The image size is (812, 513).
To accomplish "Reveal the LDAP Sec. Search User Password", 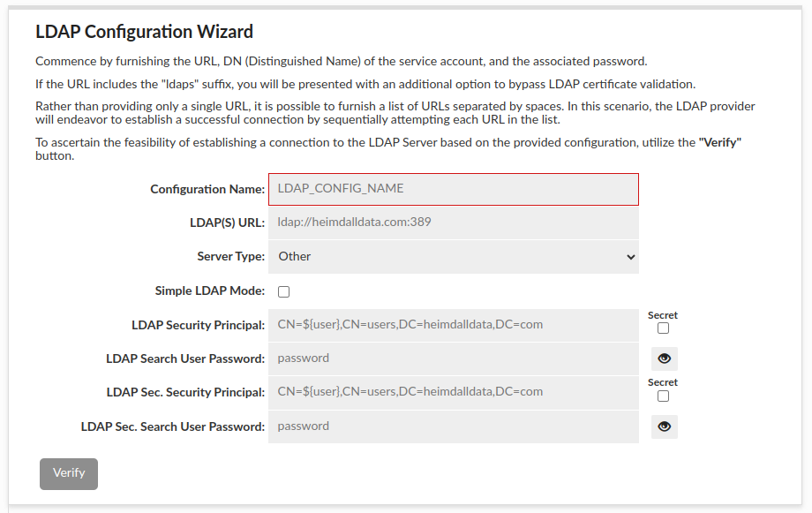I will (665, 426).
